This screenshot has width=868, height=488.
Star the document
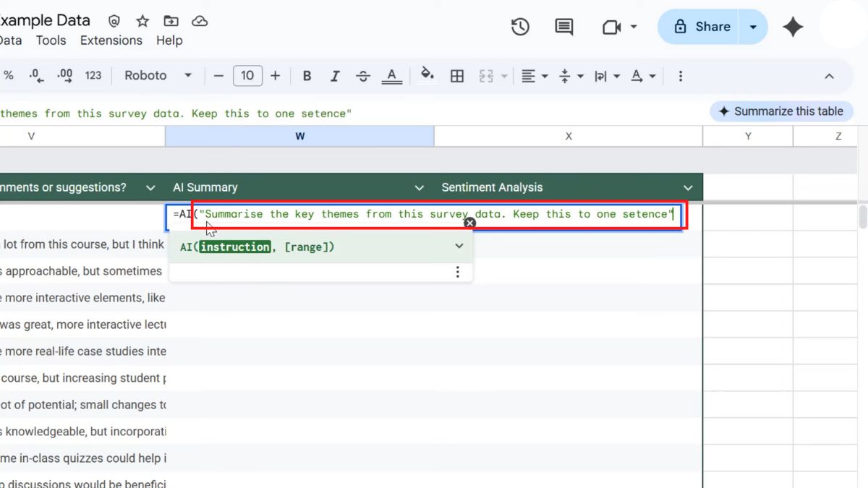[142, 21]
